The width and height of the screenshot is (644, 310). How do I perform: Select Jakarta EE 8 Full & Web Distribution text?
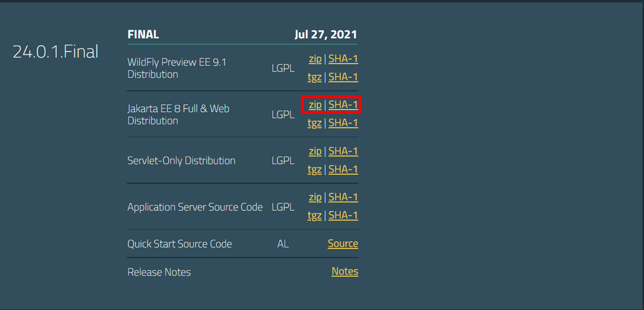[x=178, y=114]
